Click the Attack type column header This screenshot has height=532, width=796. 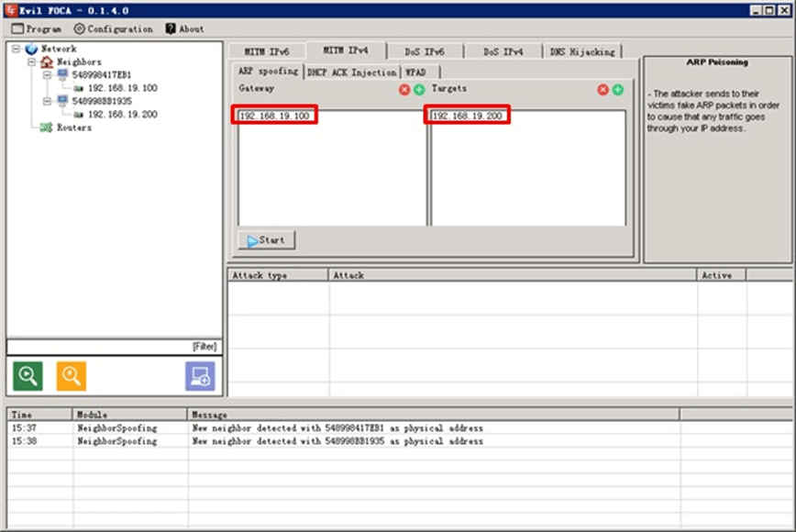[278, 275]
